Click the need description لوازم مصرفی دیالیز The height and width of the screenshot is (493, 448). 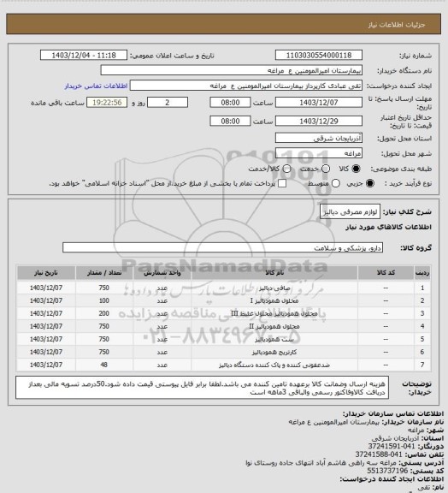coord(350,212)
